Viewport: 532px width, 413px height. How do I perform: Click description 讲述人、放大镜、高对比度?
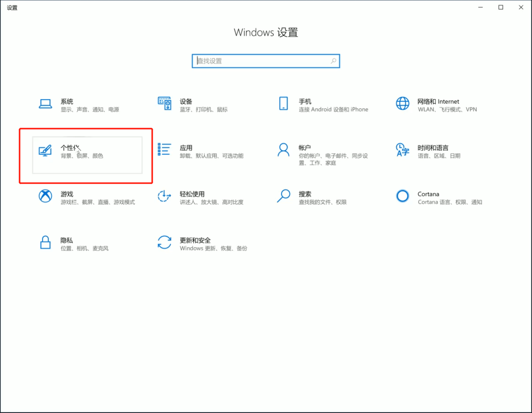point(211,202)
